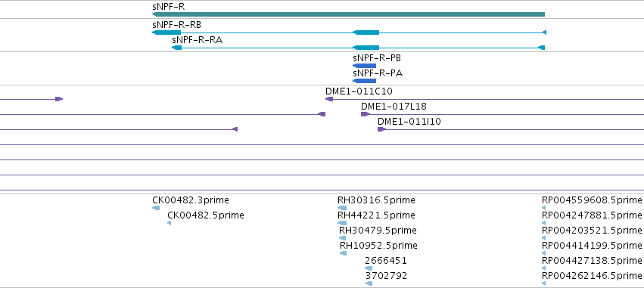Click the RH30316.5prime EST glyph
Viewport: 644px width, 288px height.
[x=342, y=208]
